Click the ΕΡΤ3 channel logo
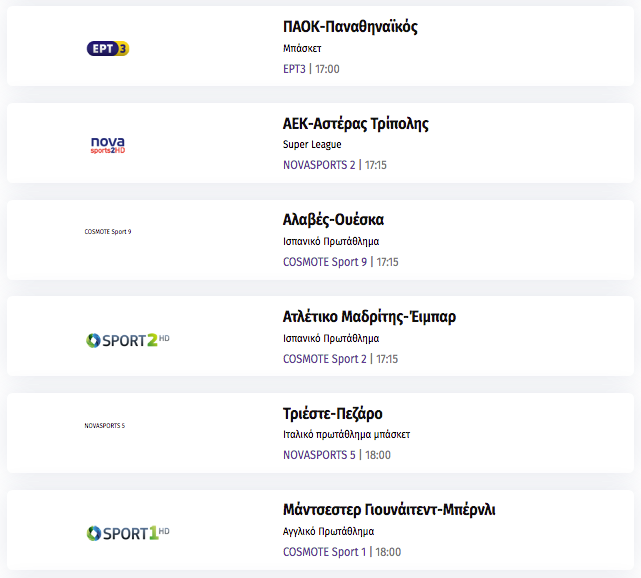This screenshot has height=578, width=641. pos(108,48)
